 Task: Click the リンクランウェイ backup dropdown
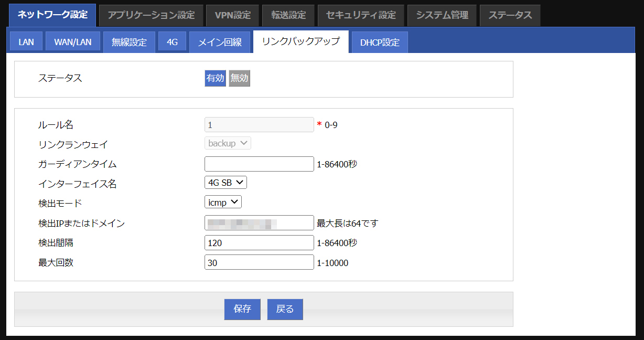228,143
